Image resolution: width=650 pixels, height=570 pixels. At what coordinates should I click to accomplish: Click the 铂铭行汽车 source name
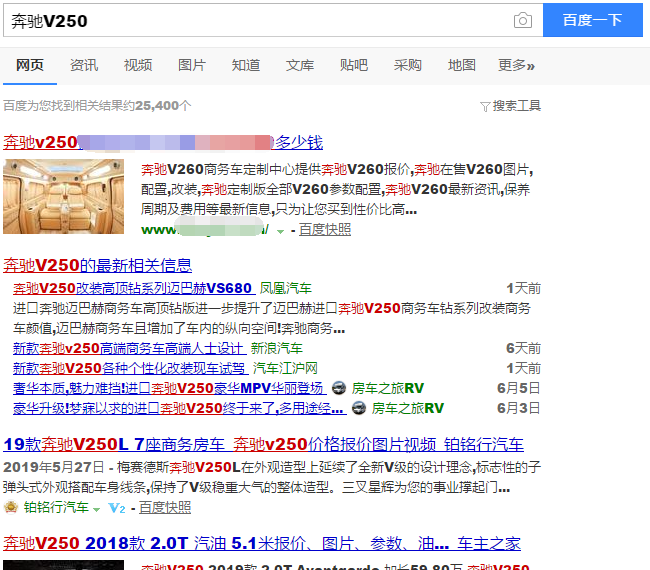click(56, 507)
